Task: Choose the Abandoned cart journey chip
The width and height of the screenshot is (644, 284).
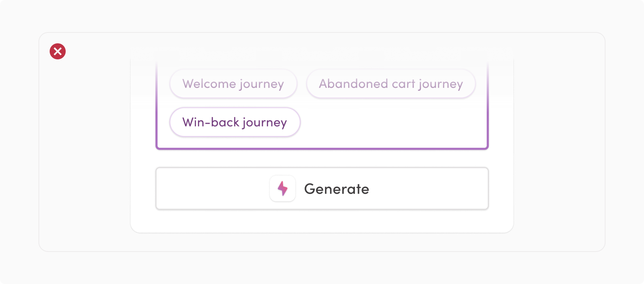Action: 390,83
